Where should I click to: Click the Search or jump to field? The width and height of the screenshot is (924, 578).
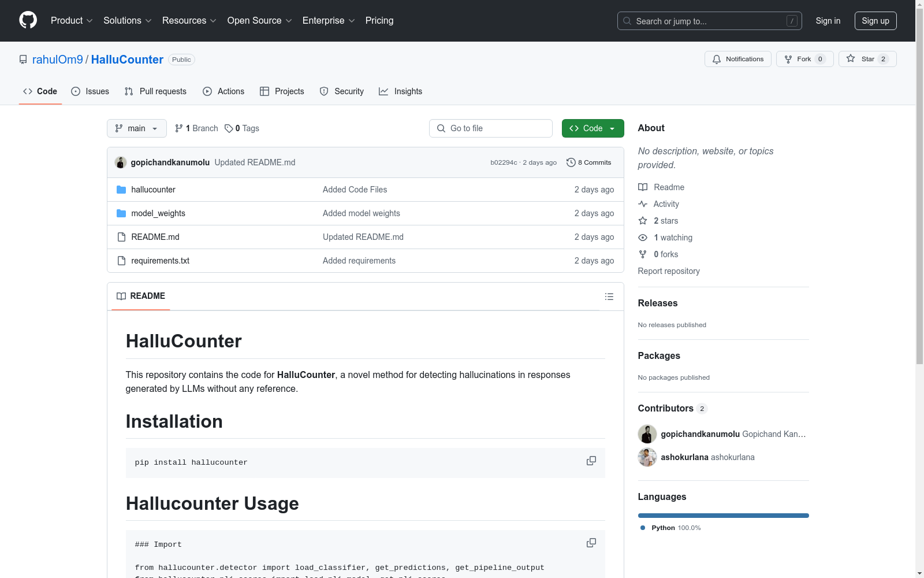click(710, 21)
